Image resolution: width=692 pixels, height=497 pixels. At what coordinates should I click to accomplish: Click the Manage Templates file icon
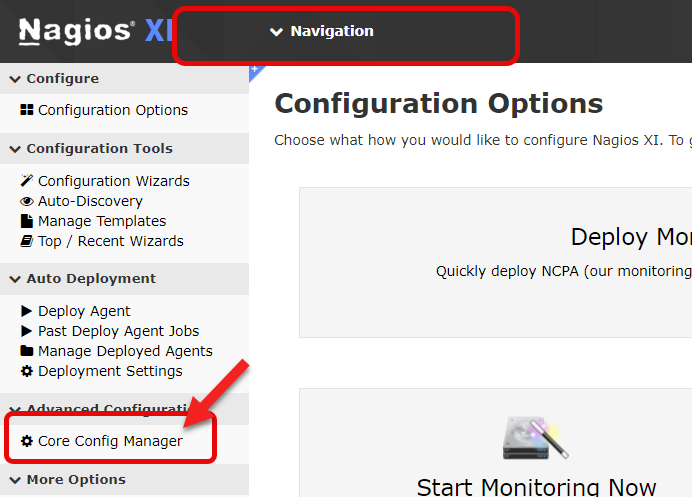pyautogui.click(x=27, y=221)
